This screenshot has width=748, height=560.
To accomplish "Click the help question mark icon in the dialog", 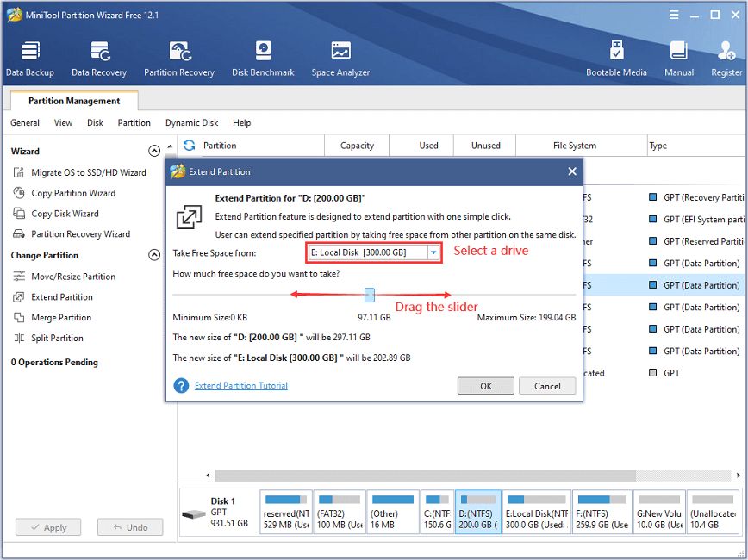I will pos(181,385).
